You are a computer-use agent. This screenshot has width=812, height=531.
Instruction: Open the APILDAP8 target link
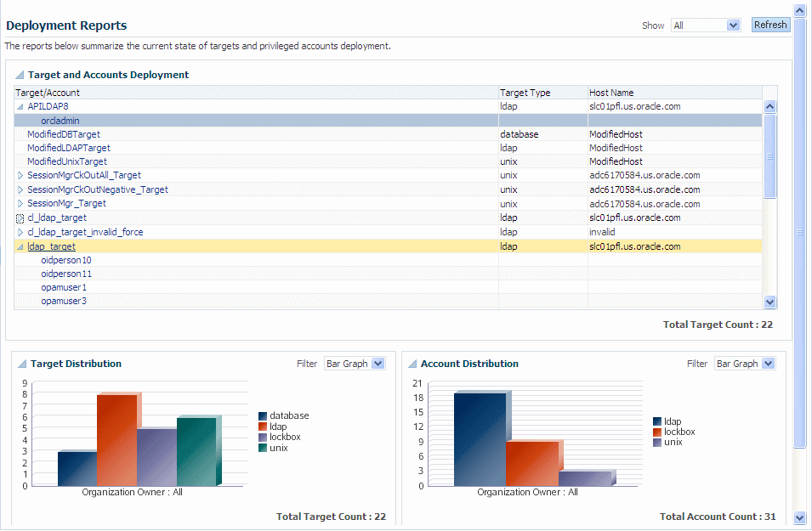coord(48,106)
